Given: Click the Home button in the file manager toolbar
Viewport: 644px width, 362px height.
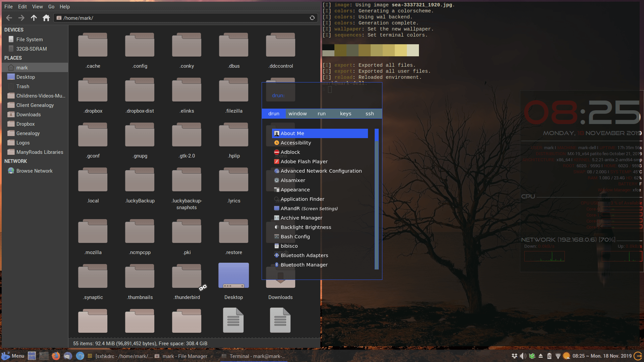Looking at the screenshot, I should point(46,18).
